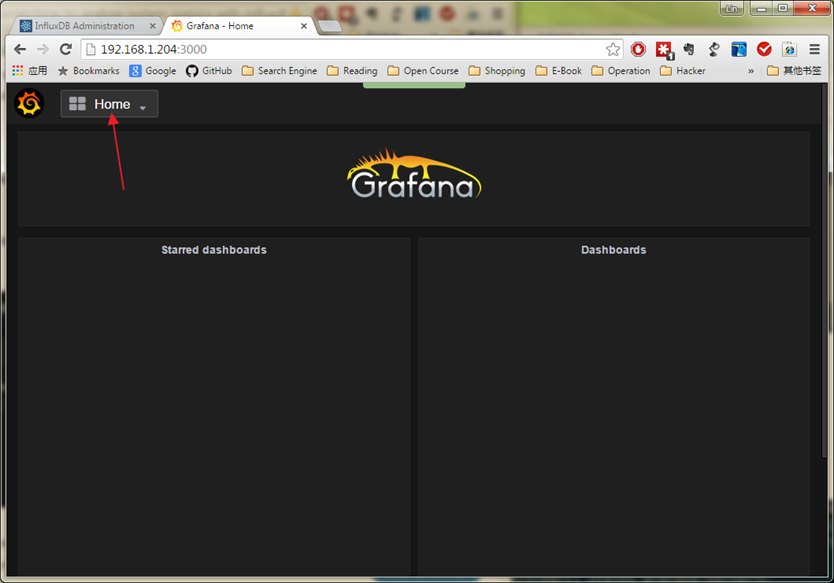Open the GitHub bookmark
This screenshot has height=583, width=834.
209,71
